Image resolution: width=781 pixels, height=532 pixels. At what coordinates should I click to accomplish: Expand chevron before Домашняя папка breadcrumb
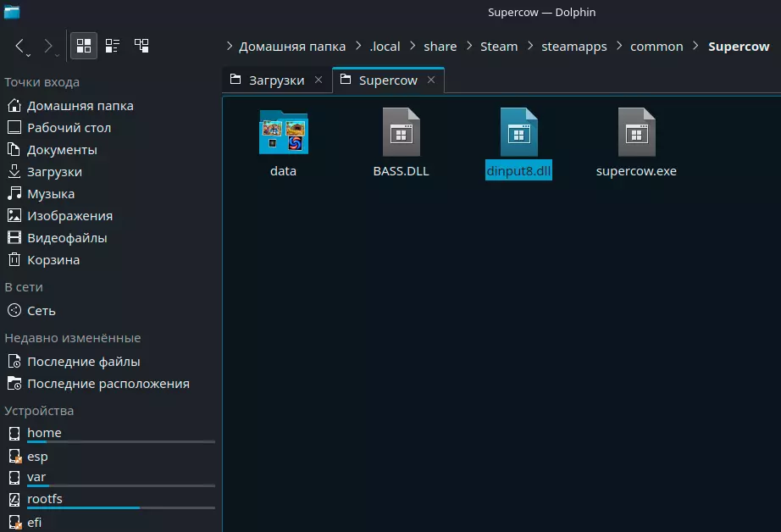point(230,47)
